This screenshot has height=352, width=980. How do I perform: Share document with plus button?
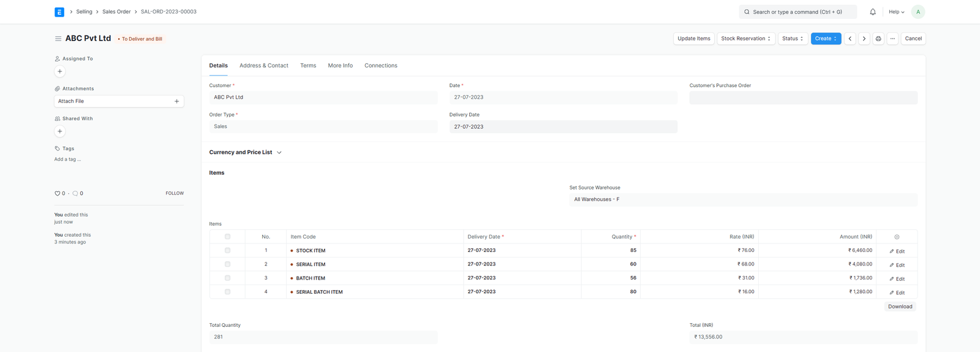click(60, 131)
